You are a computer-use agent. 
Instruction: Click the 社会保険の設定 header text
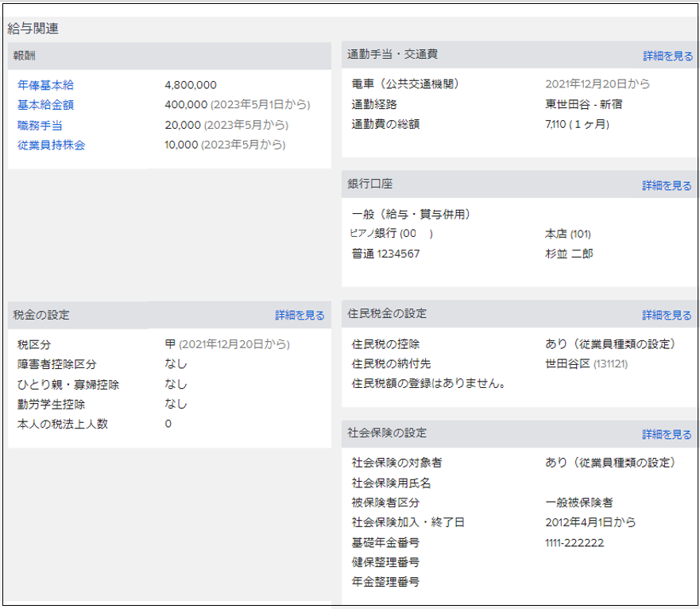387,433
